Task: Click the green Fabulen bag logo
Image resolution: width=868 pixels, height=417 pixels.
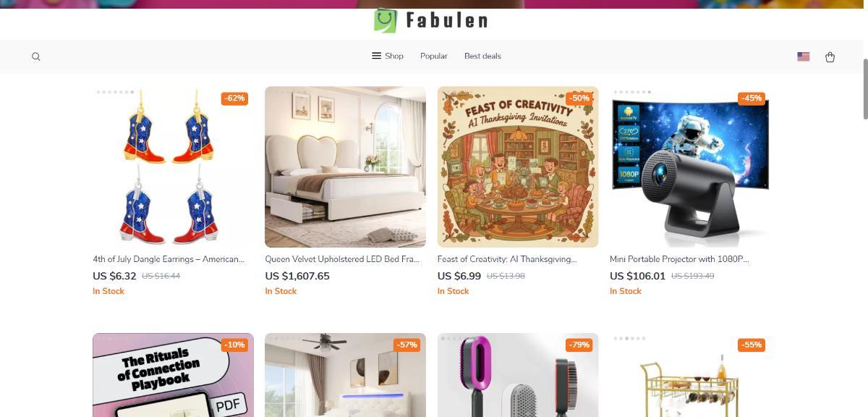Action: pos(386,20)
